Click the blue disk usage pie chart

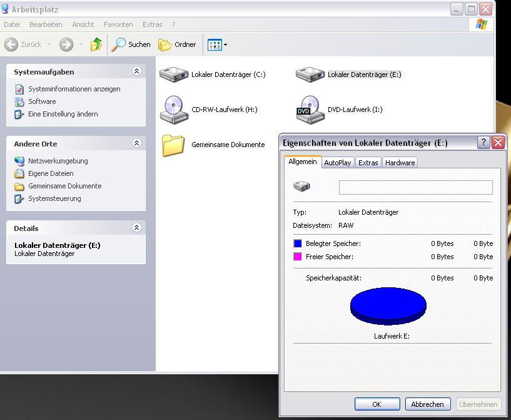click(388, 306)
